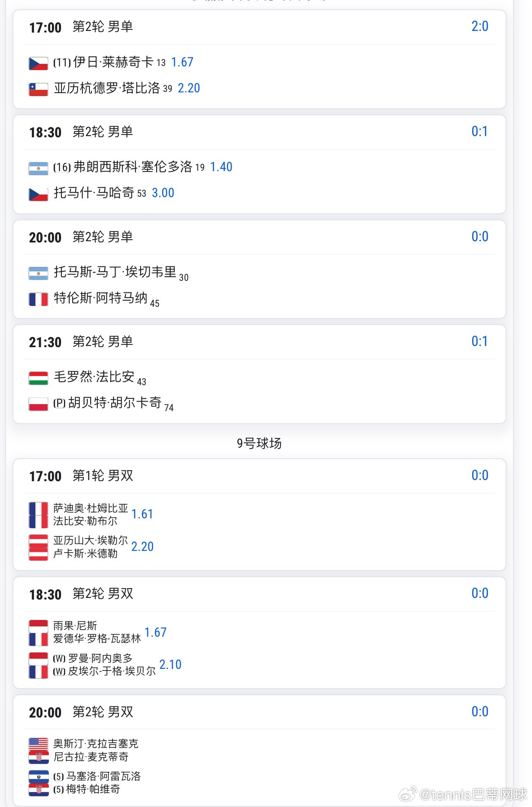The image size is (532, 807).
Task: Click the Polish flag beside 胡贝特·胡尔卡奇
Action: coord(38,404)
